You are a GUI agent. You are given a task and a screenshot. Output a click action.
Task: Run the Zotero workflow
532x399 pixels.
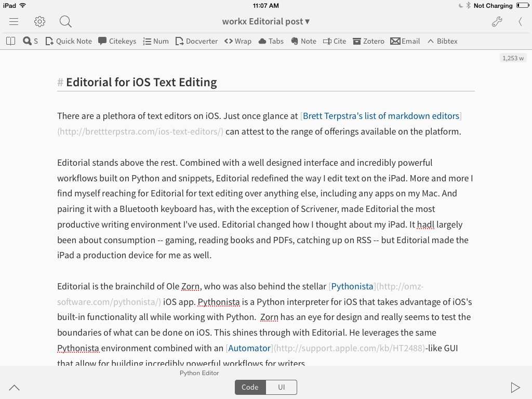(368, 41)
